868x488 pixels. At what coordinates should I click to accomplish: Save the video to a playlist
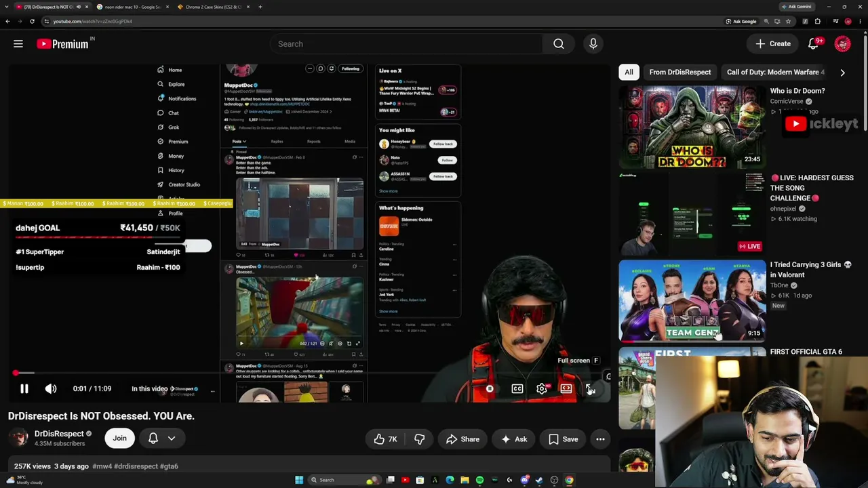[x=564, y=439]
